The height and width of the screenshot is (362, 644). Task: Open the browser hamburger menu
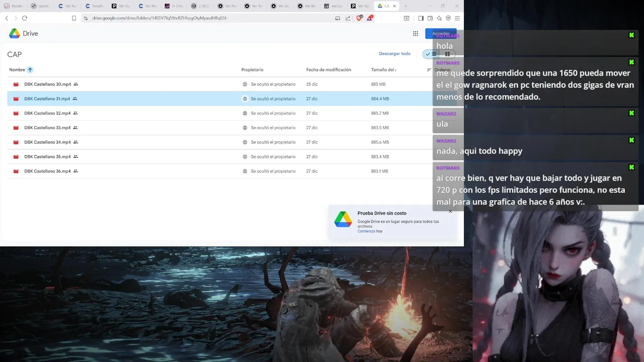tap(457, 18)
